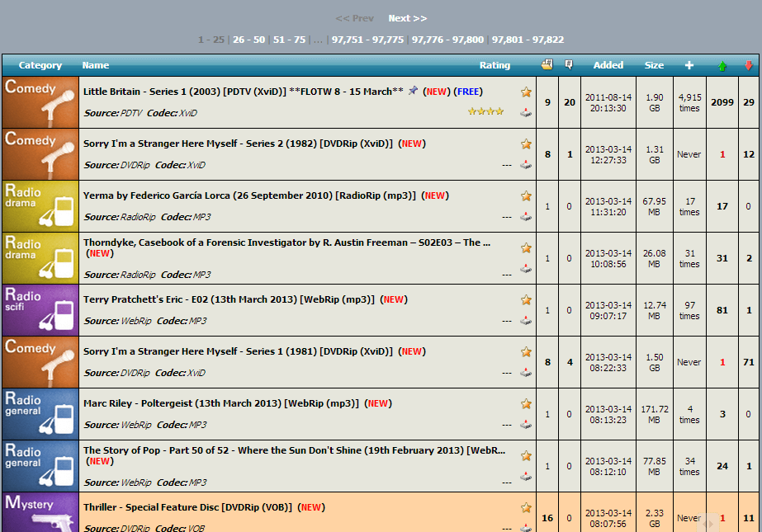Click 16 files count in Thriller row
Screen dimensions: 762x532
tap(547, 518)
